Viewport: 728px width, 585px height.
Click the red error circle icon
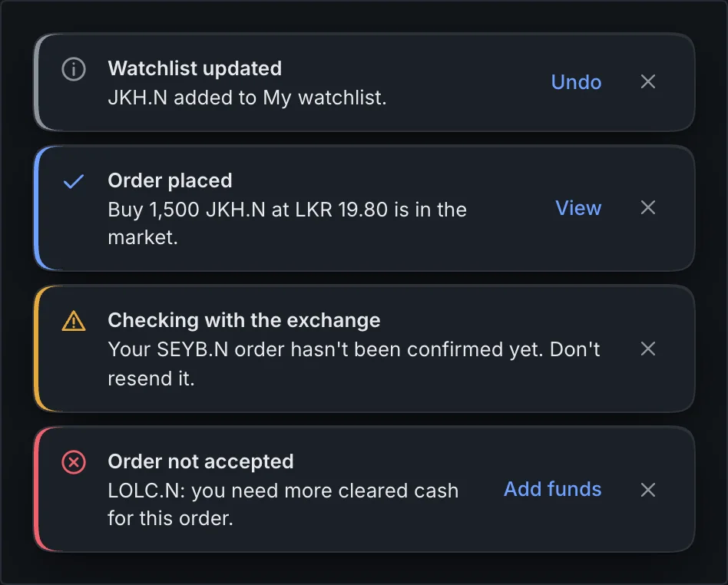[74, 462]
